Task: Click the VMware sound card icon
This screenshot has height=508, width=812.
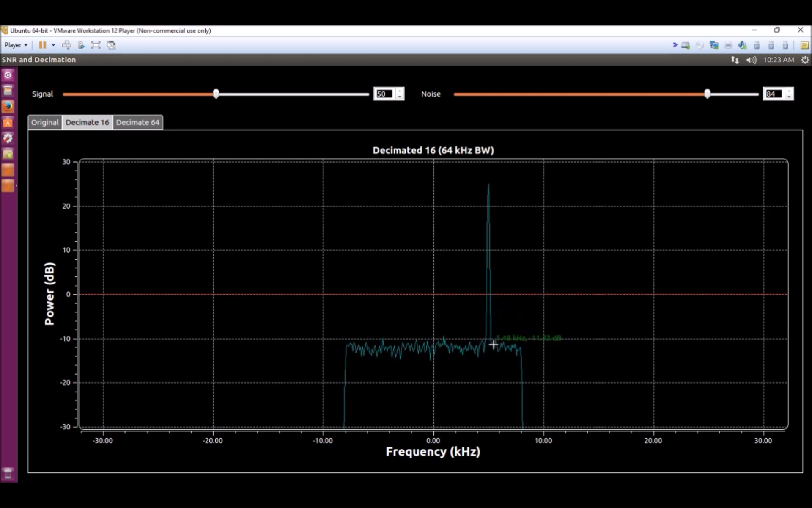Action: (x=742, y=45)
